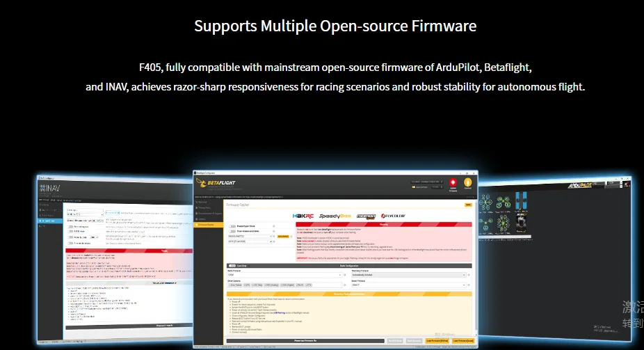Select the bottom-left tricopter frame icon in ArduPilot
Image resolution: width=644 pixels, height=350 pixels.
tap(485, 224)
